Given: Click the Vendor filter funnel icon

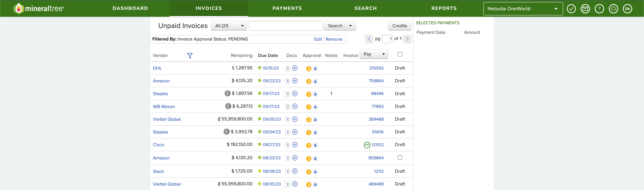Looking at the screenshot, I should pyautogui.click(x=190, y=56).
